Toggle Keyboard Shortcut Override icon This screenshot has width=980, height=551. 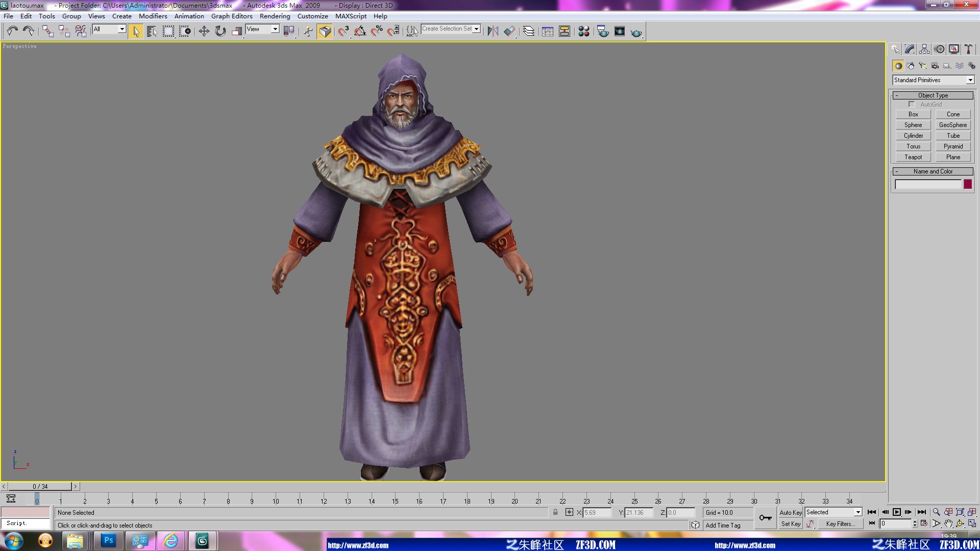click(x=325, y=31)
